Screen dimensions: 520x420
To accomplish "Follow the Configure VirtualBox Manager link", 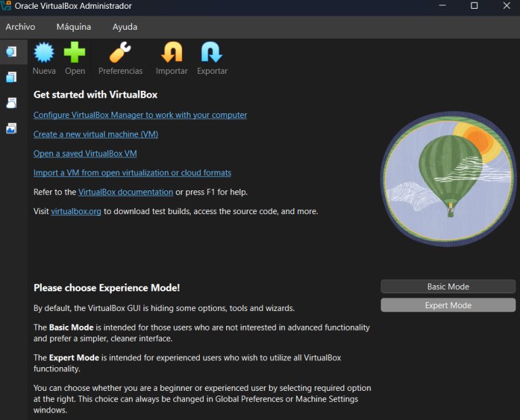I will [x=140, y=115].
